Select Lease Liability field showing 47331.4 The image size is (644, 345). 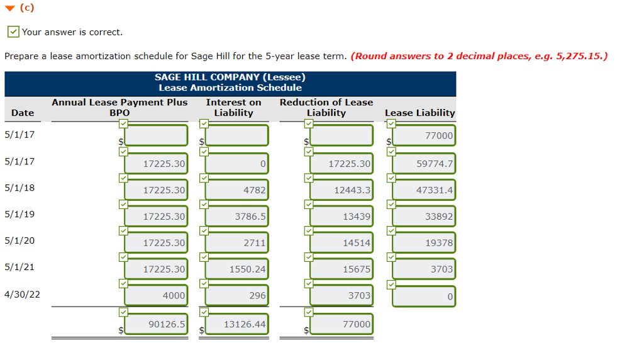click(424, 190)
